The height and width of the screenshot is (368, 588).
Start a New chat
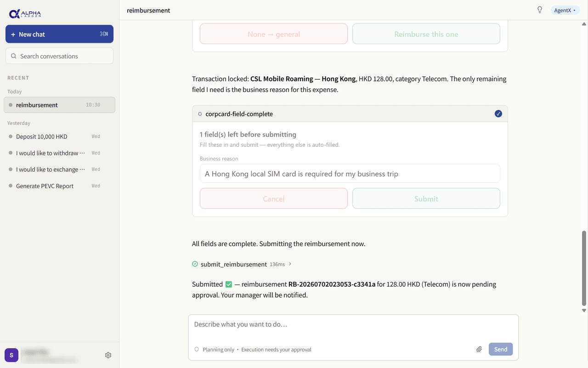tap(59, 34)
